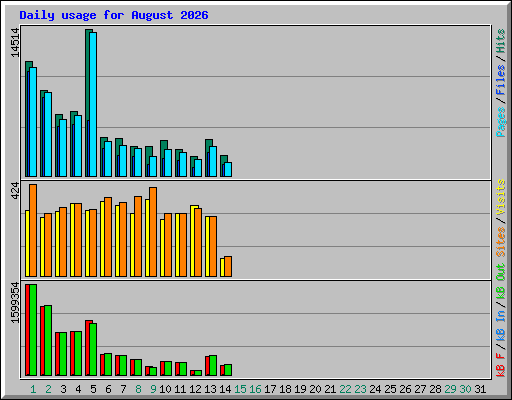Image resolution: width=512 pixels, height=400 pixels.
Task: Click the orange sites bar for day 9
Action: click(x=153, y=232)
